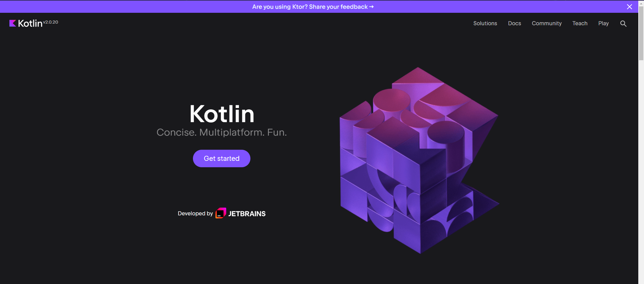This screenshot has width=644, height=284.
Task: Click the Kotlin logo in header
Action: click(26, 23)
